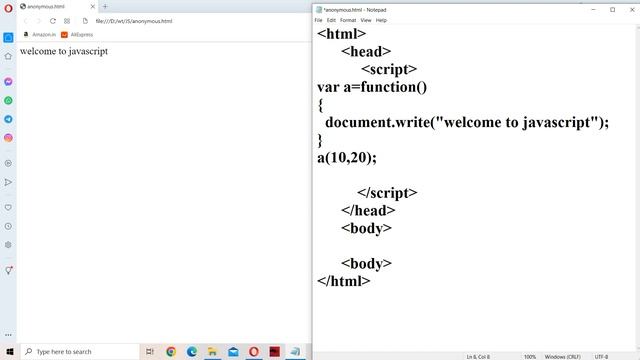The image size is (640, 360).
Task: Open File Explorer from taskbar
Action: (213, 351)
